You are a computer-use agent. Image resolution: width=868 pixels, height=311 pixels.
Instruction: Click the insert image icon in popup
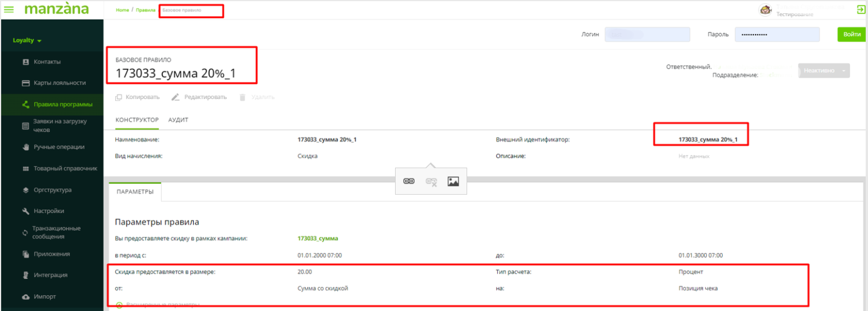coord(453,181)
